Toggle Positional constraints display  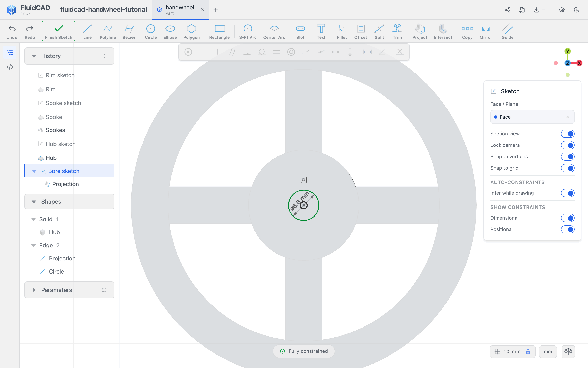tap(568, 229)
